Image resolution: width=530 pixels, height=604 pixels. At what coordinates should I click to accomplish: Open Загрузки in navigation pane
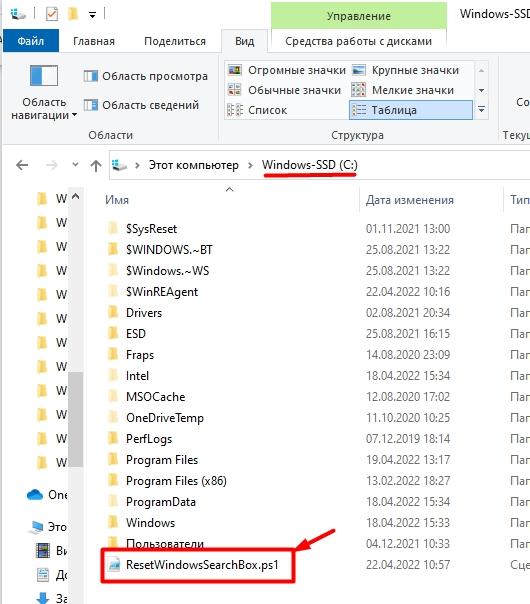52,597
